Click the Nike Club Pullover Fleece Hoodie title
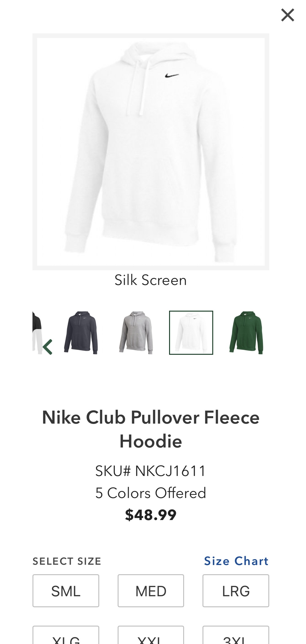The width and height of the screenshot is (306, 644). (151, 429)
